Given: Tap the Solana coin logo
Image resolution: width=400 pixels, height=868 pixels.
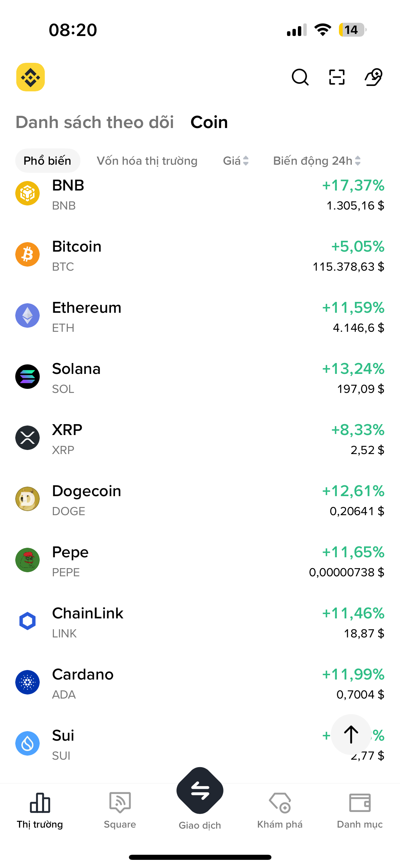Looking at the screenshot, I should tap(27, 377).
